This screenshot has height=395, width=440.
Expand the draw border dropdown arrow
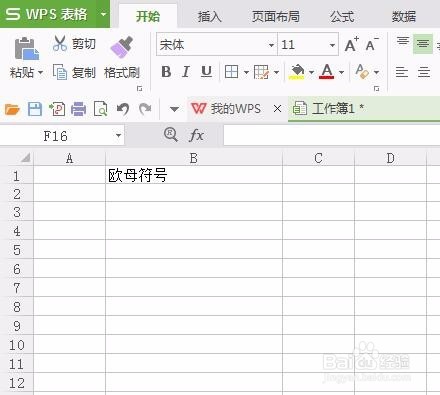click(276, 72)
